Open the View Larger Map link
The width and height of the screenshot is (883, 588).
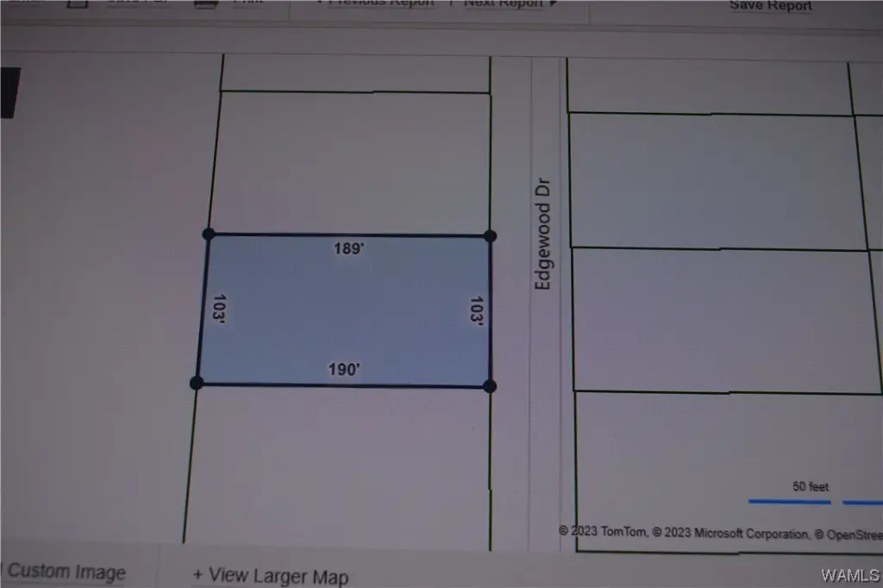coord(270,576)
